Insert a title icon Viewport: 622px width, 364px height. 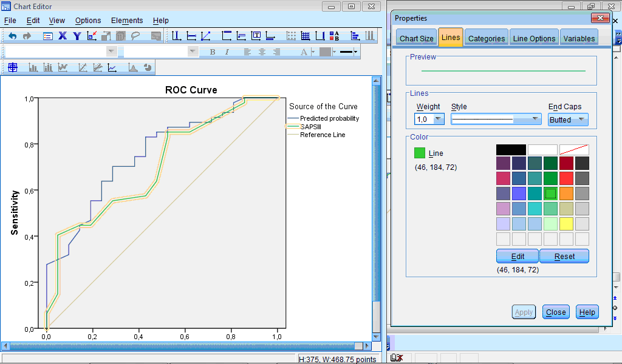coord(227,36)
